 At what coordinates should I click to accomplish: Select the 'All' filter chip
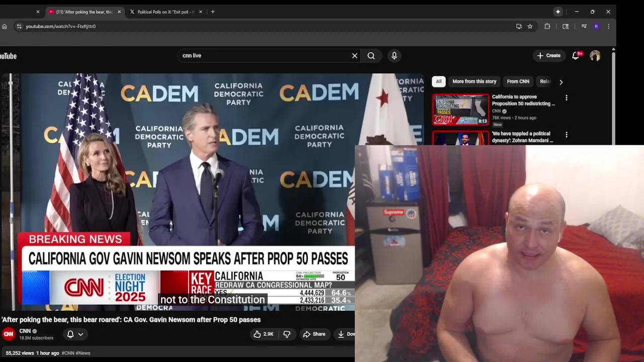click(x=439, y=81)
